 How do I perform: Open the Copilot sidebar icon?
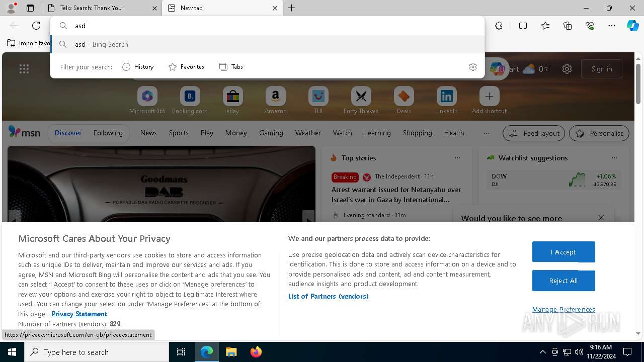pos(632,26)
